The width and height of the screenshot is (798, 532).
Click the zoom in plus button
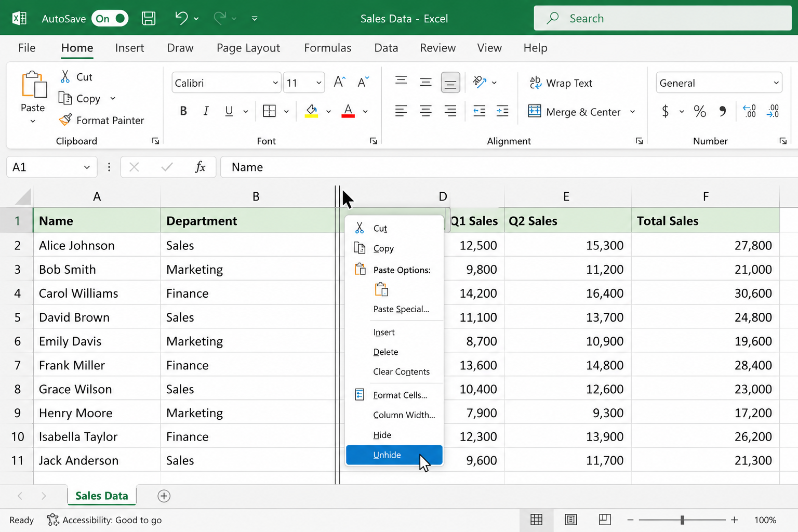pyautogui.click(x=734, y=520)
